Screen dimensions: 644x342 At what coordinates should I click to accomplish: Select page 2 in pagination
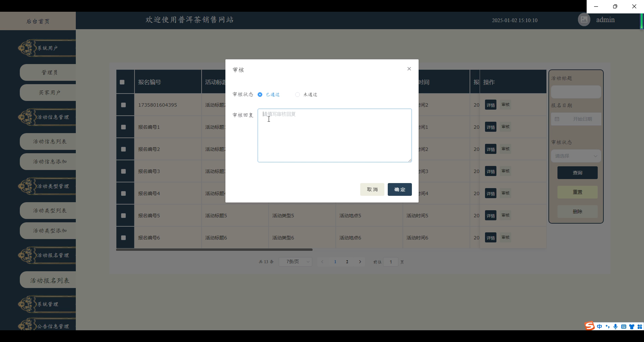[x=347, y=262]
